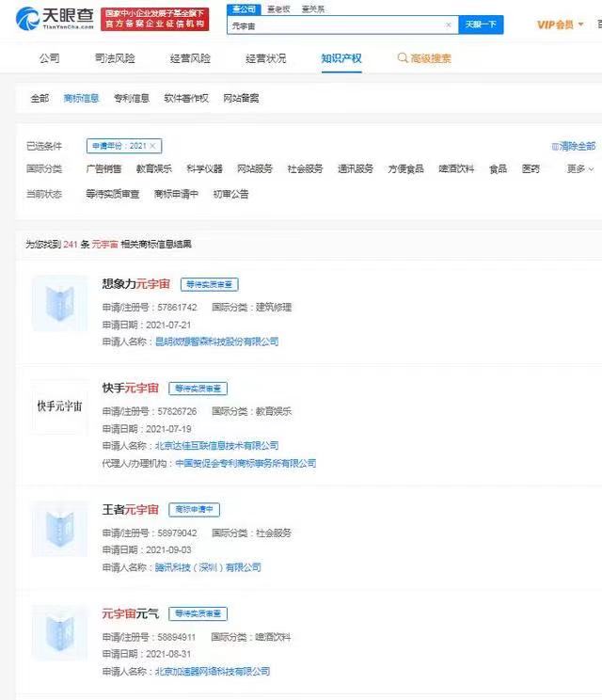Select registration number 57861742 text
602x700 pixels.
pyautogui.click(x=177, y=308)
